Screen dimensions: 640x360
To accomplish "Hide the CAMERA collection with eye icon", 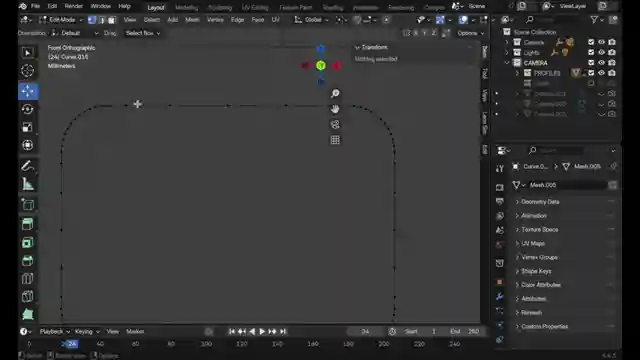I will click(601, 62).
